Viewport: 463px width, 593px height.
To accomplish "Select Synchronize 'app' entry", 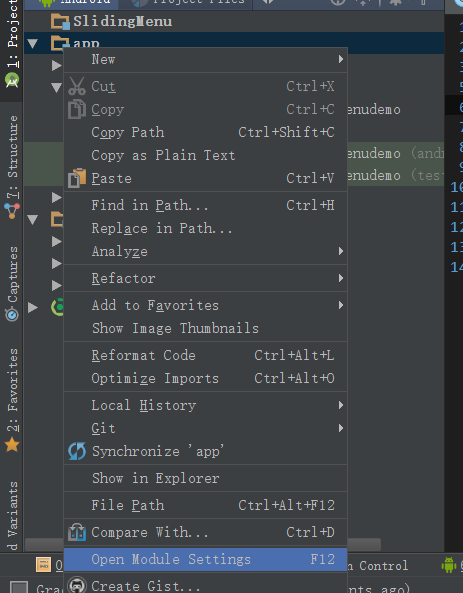I will (205, 452).
